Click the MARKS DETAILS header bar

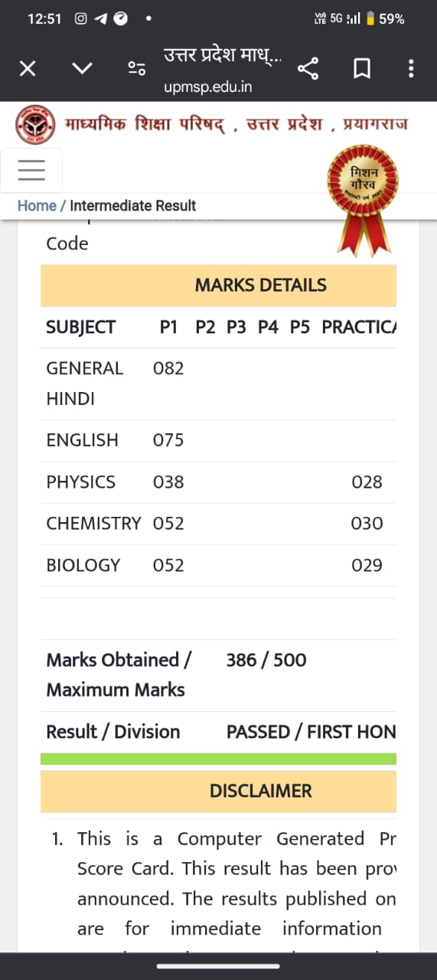click(218, 286)
